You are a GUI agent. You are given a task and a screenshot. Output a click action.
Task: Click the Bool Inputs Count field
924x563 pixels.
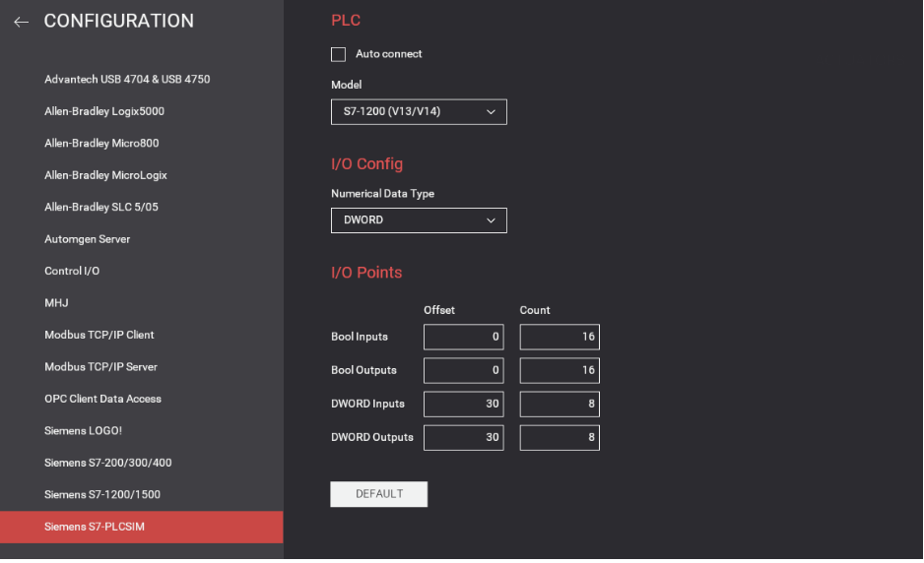560,337
